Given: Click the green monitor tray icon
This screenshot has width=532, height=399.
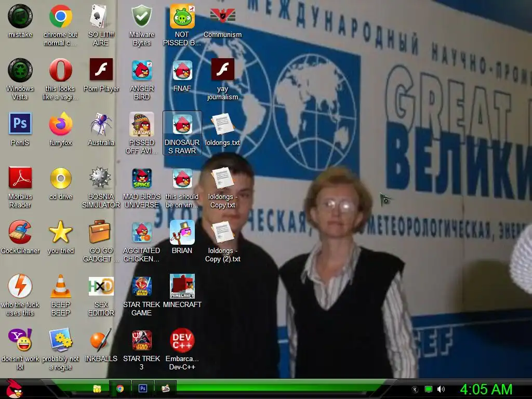Looking at the screenshot, I should tap(429, 390).
